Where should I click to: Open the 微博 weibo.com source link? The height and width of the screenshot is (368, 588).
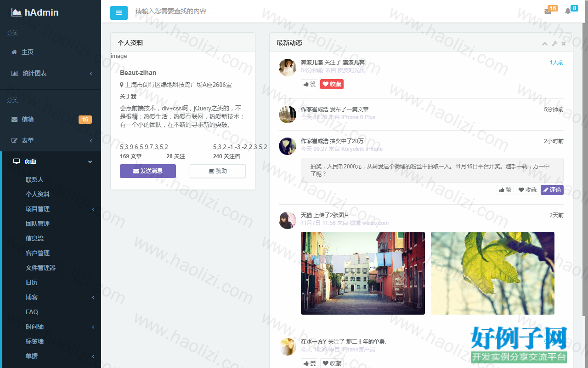coord(369,223)
